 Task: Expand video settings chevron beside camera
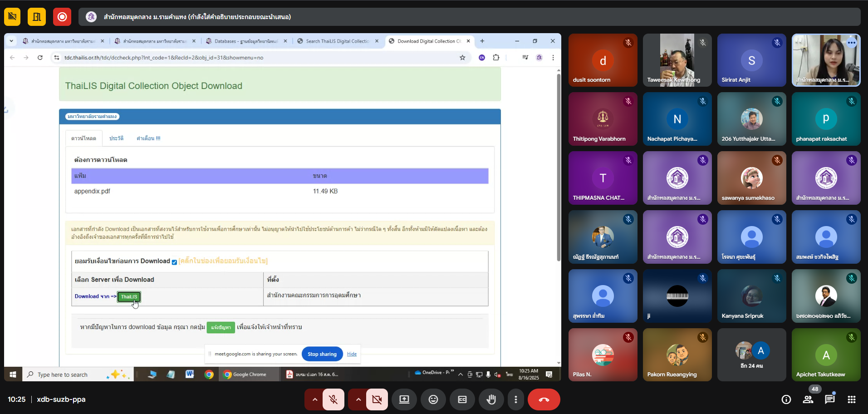(358, 399)
